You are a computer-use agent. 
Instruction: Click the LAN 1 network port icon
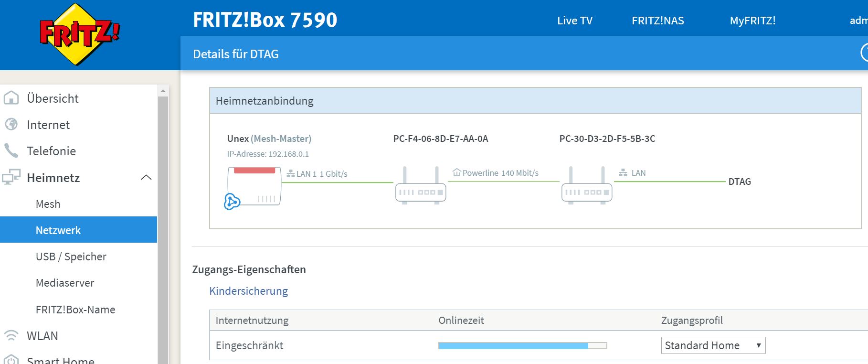coord(290,174)
